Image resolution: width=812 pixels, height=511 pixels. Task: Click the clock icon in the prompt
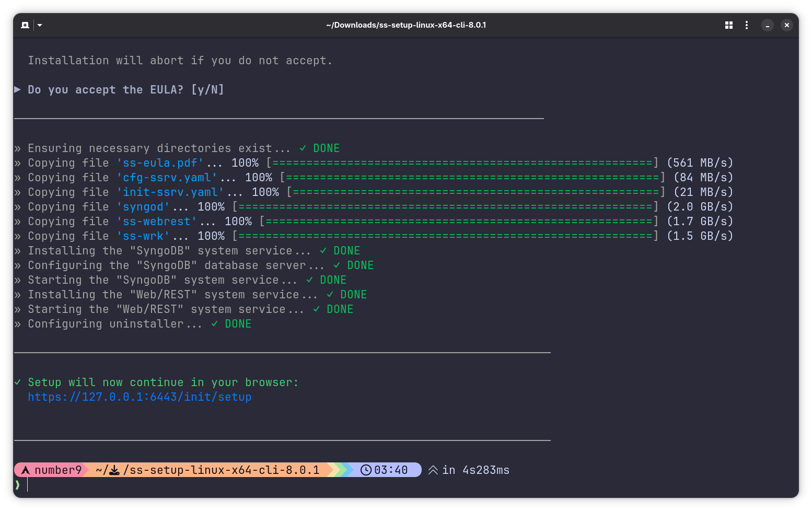(x=366, y=470)
